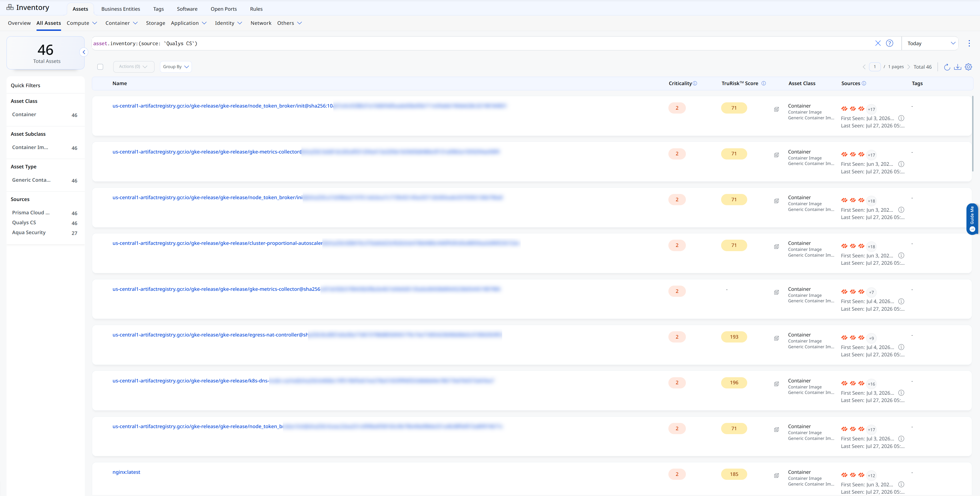Click source icons in cluster-proportional-autoscaler row
The height and width of the screenshot is (496, 980).
click(x=853, y=246)
